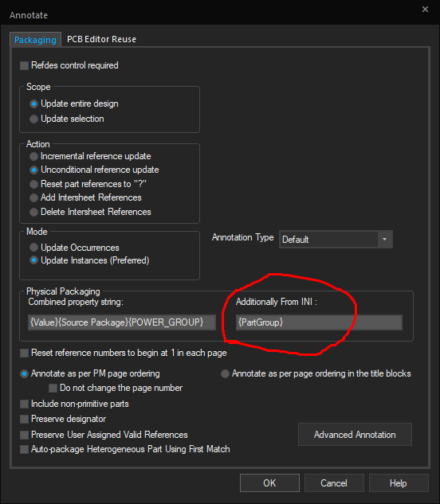This screenshot has width=440, height=504.
Task: Enable Auto-package Heterogeneous Part Using First Match
Action: coord(24,449)
